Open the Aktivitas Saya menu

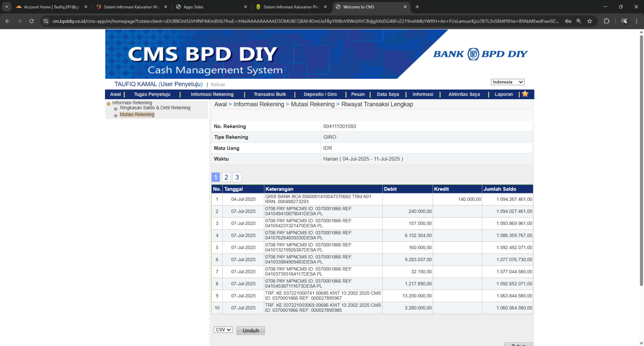pos(464,94)
